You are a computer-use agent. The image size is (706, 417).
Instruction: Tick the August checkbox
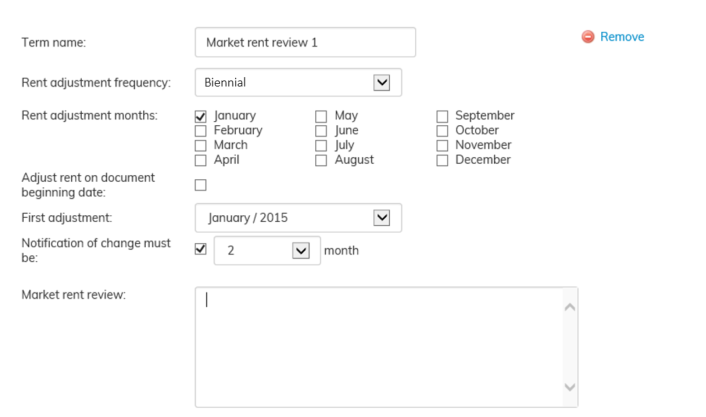coord(321,160)
